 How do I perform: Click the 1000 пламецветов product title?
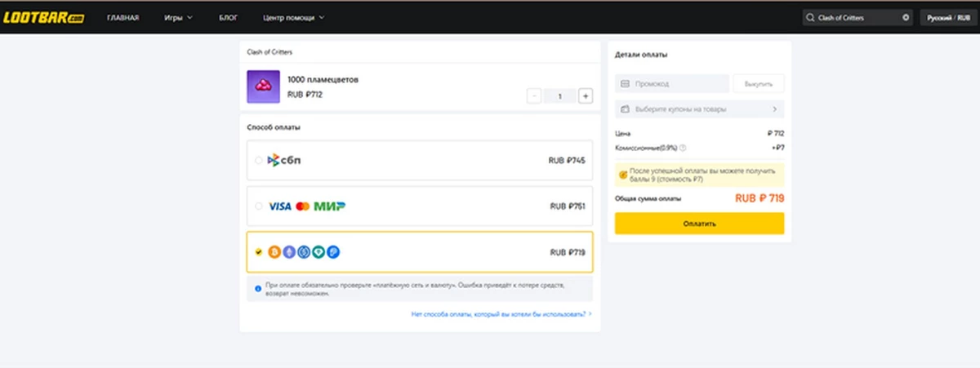[323, 80]
